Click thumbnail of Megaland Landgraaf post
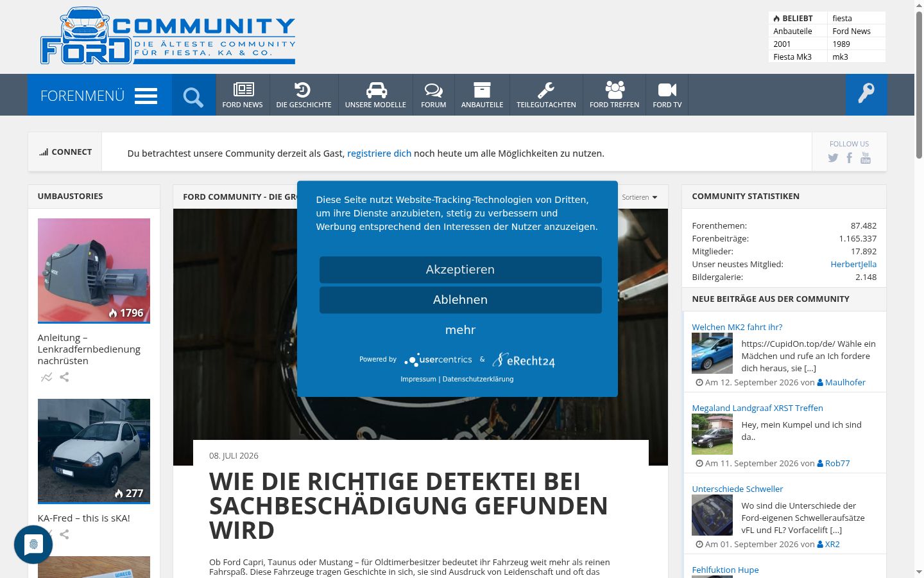Image resolution: width=924 pixels, height=578 pixels. pyautogui.click(x=712, y=434)
